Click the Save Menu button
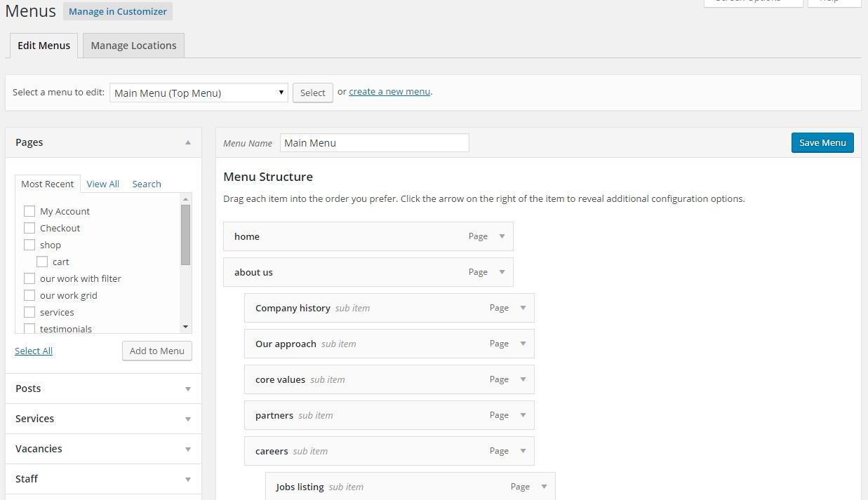 (x=822, y=142)
